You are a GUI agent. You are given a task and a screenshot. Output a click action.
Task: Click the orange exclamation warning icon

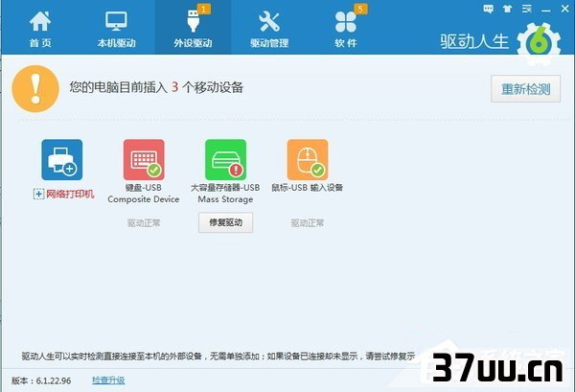click(35, 89)
